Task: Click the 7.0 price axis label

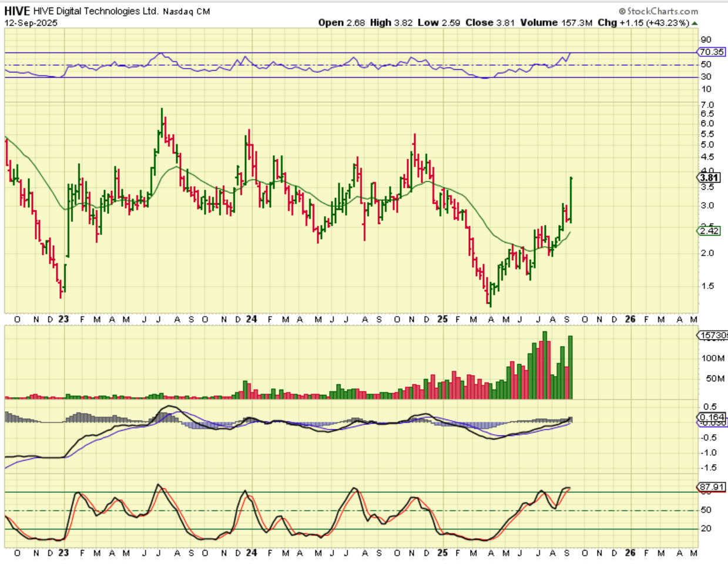Action: pos(707,105)
